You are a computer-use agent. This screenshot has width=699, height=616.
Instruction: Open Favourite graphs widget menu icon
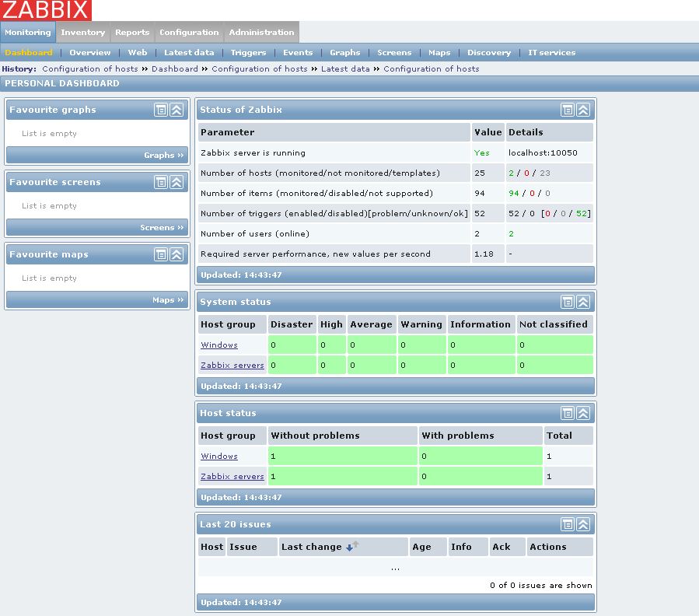161,110
